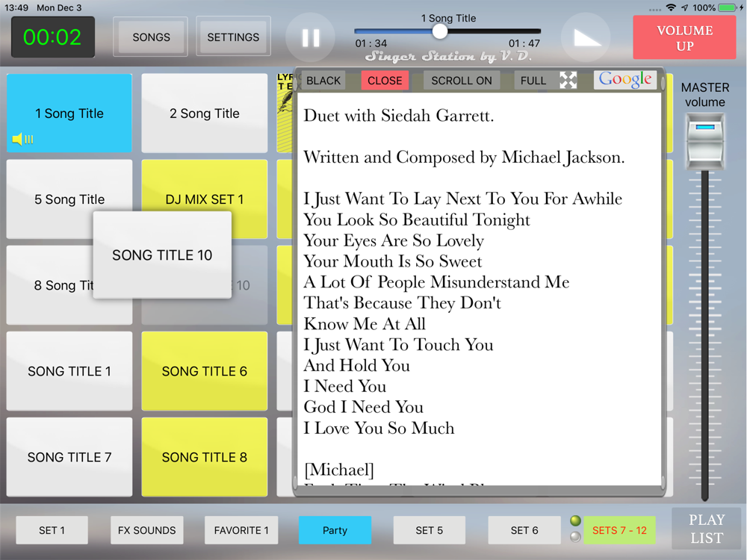
Task: Select the FX SOUNDS tab
Action: (146, 530)
